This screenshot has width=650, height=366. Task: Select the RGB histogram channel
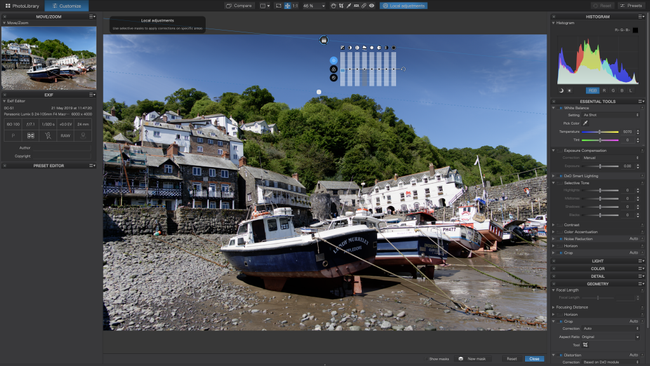click(x=593, y=90)
